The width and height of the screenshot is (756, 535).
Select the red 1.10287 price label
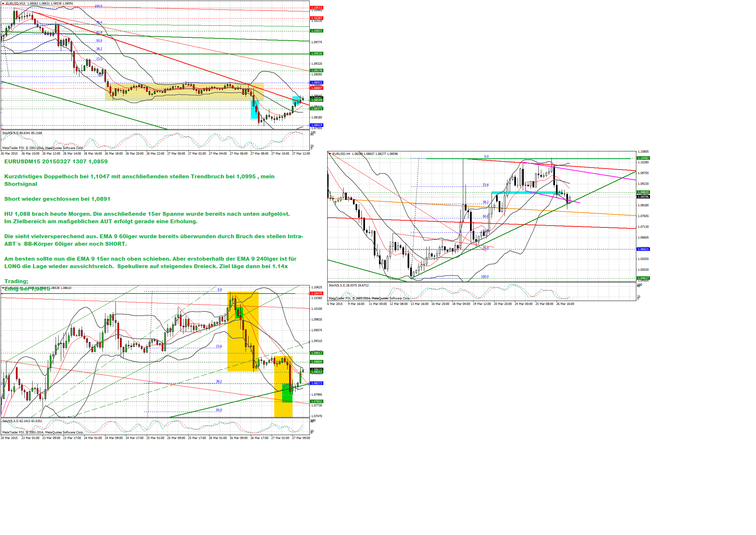click(x=317, y=18)
